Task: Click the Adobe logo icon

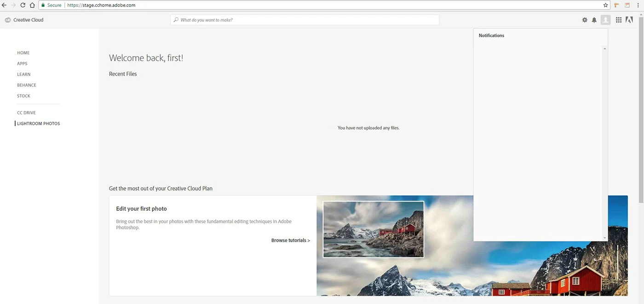Action: point(629,20)
